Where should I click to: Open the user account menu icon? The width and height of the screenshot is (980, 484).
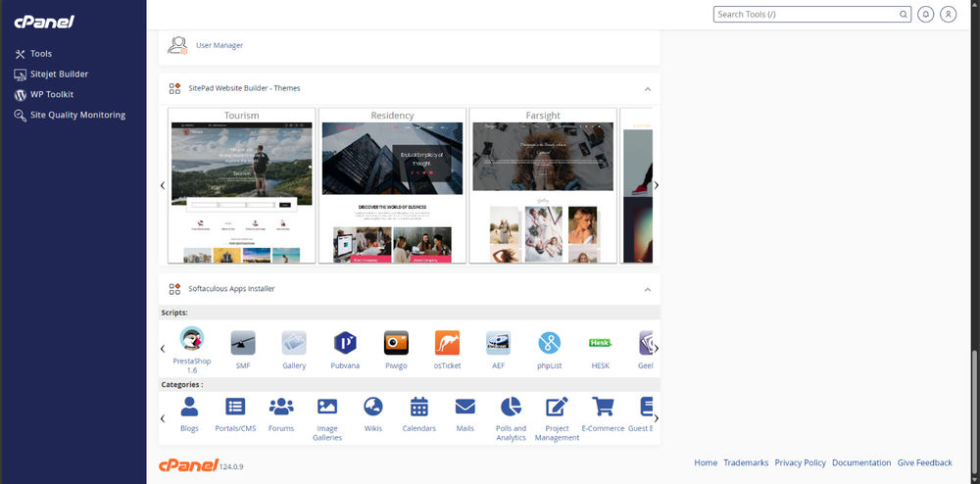point(948,15)
